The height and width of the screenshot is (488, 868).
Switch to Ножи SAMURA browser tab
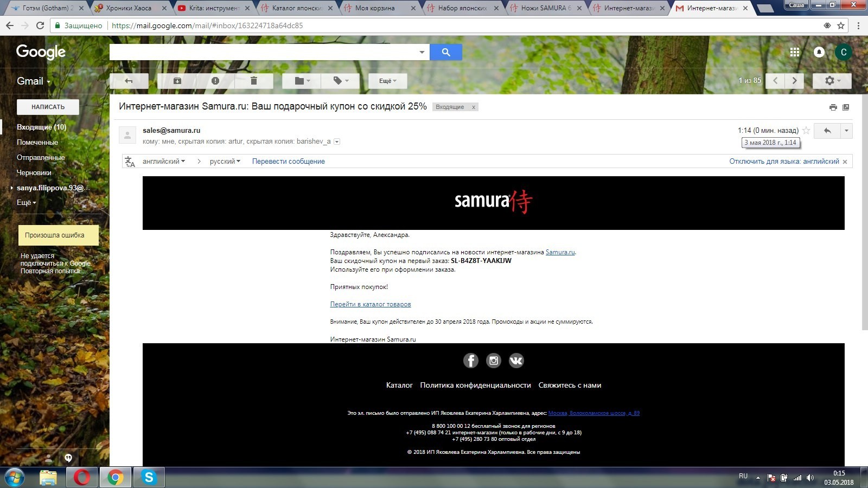(x=546, y=8)
